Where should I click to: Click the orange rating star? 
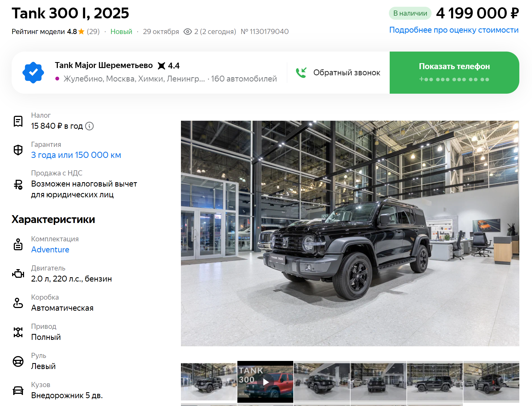click(81, 32)
